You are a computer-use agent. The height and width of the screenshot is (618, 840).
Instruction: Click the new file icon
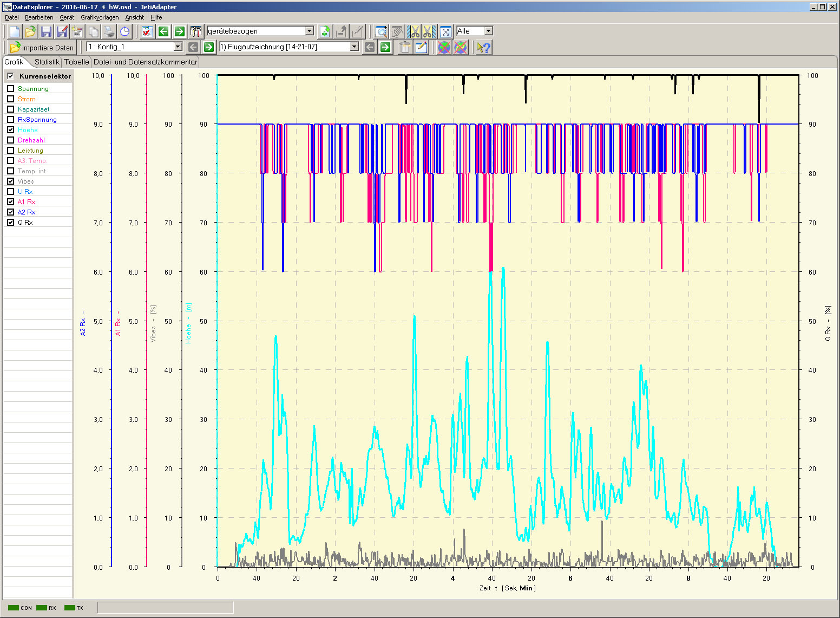click(x=15, y=31)
